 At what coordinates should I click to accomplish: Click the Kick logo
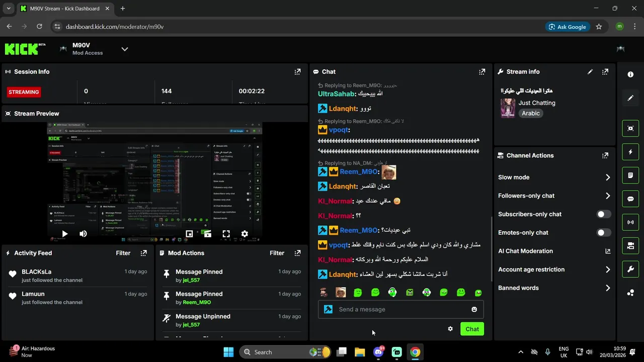25,49
